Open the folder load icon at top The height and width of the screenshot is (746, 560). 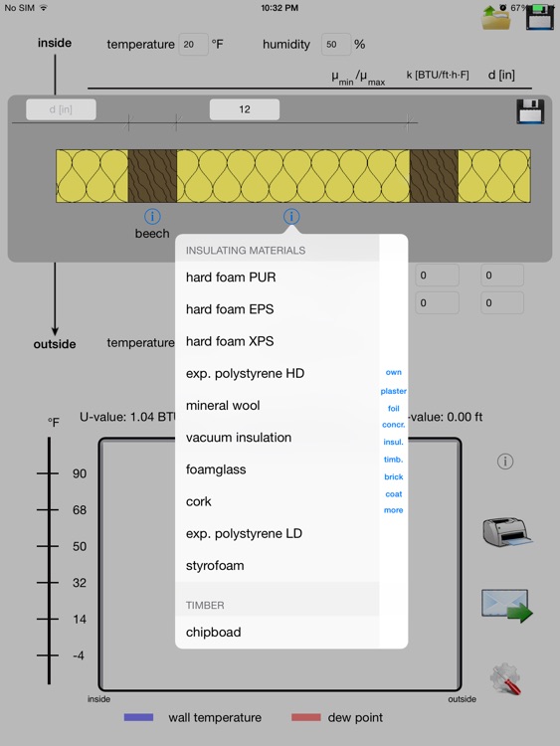(495, 18)
